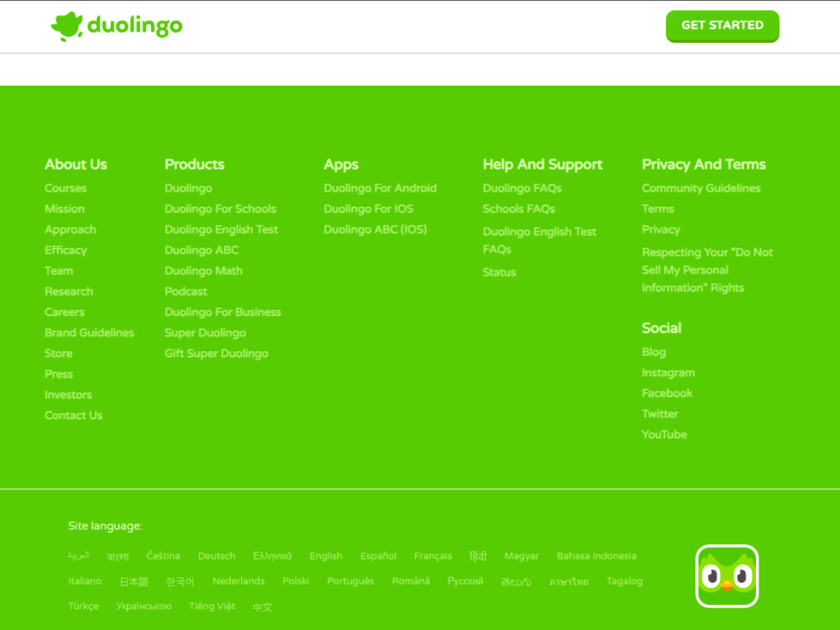840x630 pixels.
Task: Open the Facebook link
Action: (x=667, y=394)
